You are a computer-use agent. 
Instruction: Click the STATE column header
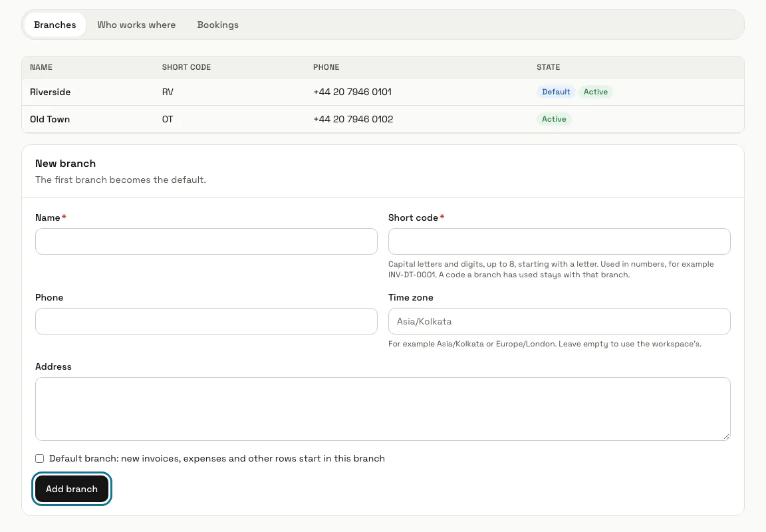pyautogui.click(x=548, y=67)
